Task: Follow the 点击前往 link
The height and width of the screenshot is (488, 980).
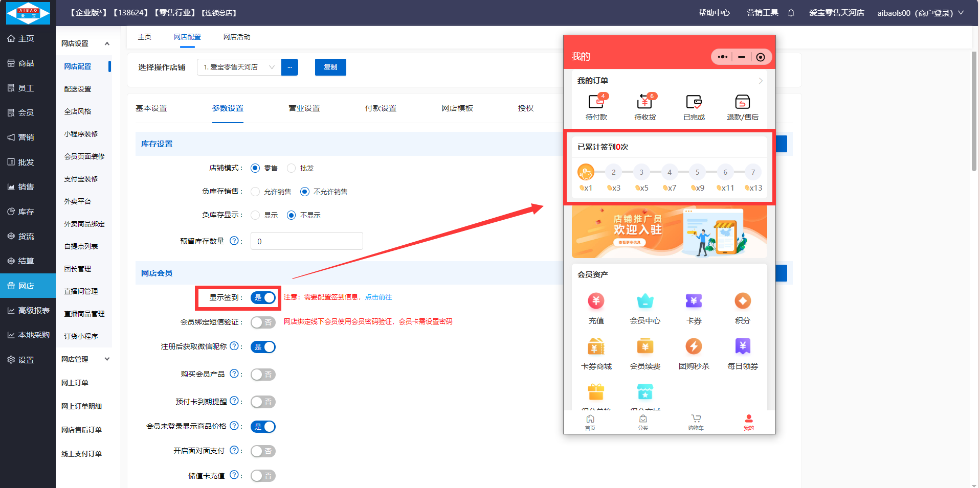Action: coord(378,297)
